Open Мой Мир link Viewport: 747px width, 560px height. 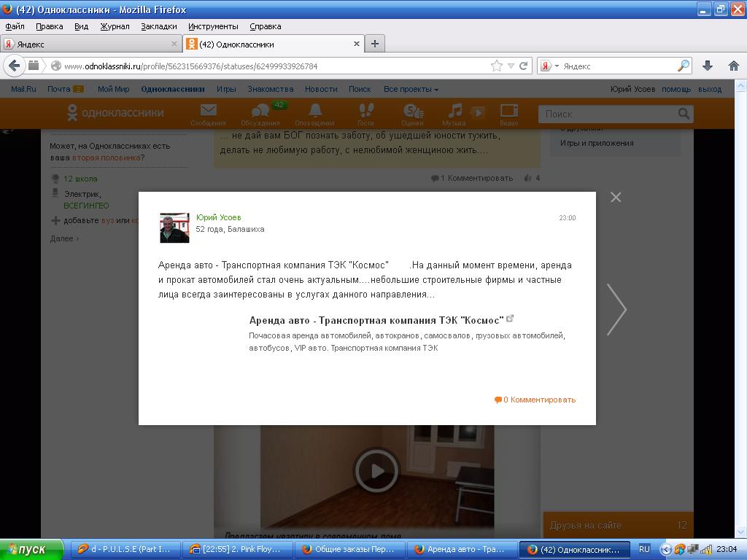point(113,89)
